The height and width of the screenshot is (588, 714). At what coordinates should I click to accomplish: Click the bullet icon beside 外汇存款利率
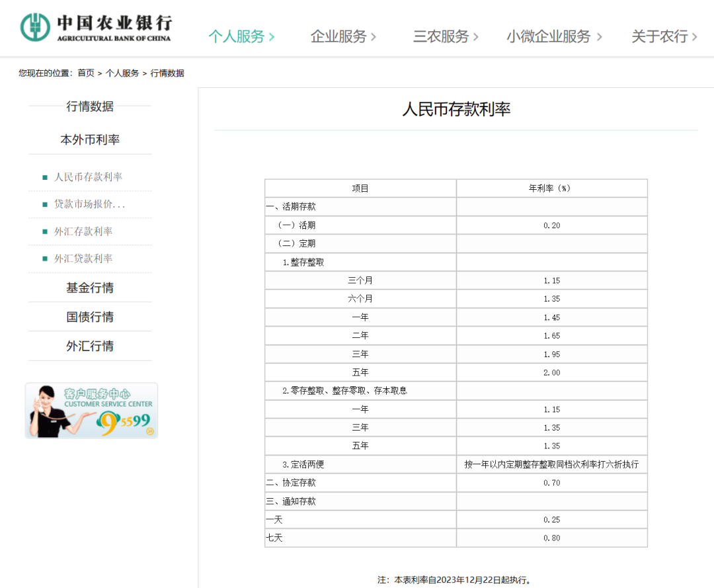[x=44, y=231]
